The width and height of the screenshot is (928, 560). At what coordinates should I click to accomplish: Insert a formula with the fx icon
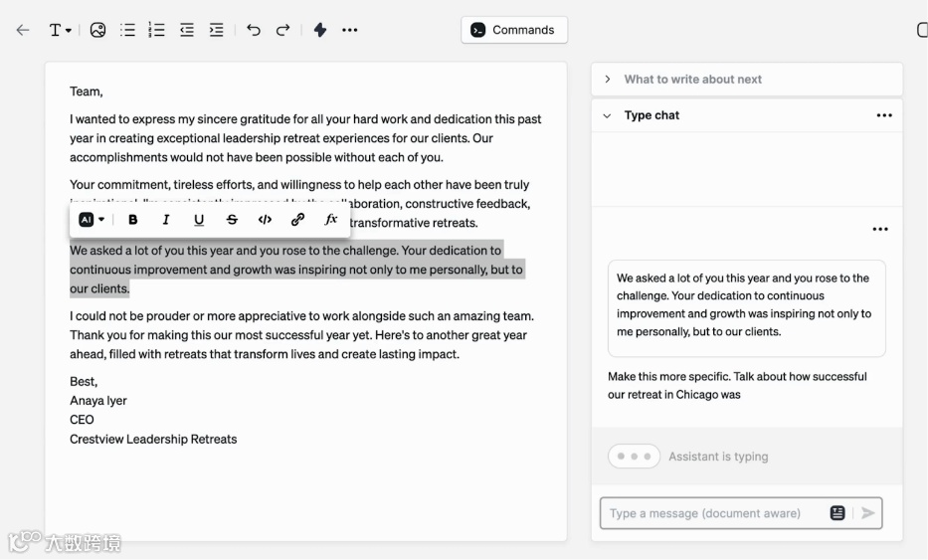tap(331, 220)
